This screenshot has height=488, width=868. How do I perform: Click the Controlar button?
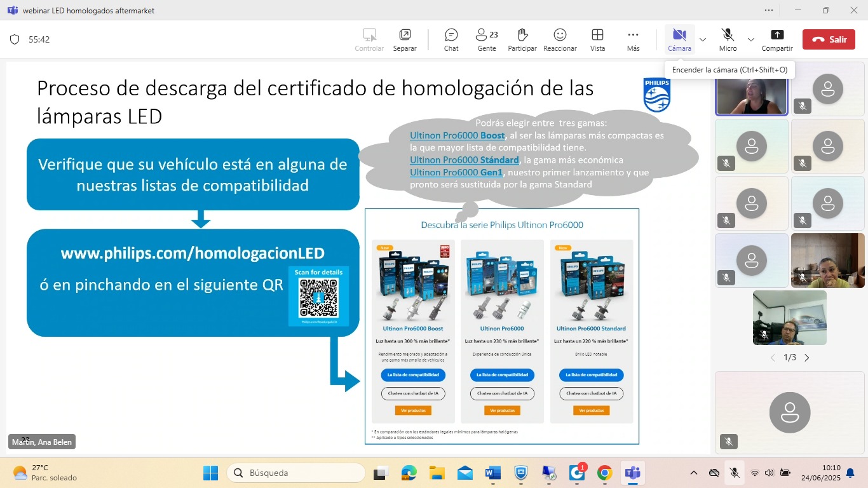pos(369,39)
